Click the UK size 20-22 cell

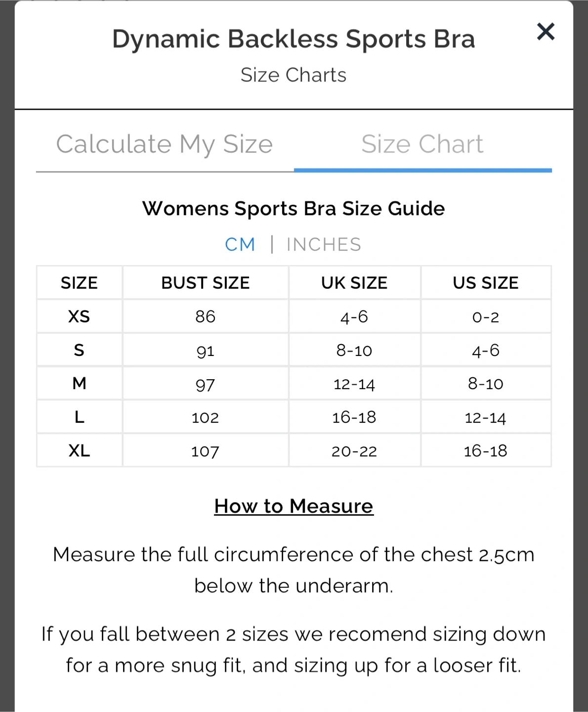click(x=354, y=451)
